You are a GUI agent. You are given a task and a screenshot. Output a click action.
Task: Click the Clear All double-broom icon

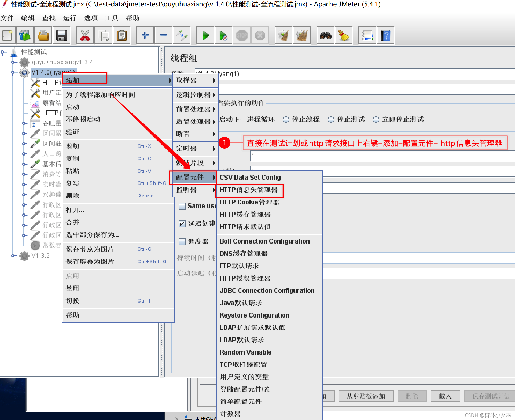pos(302,35)
